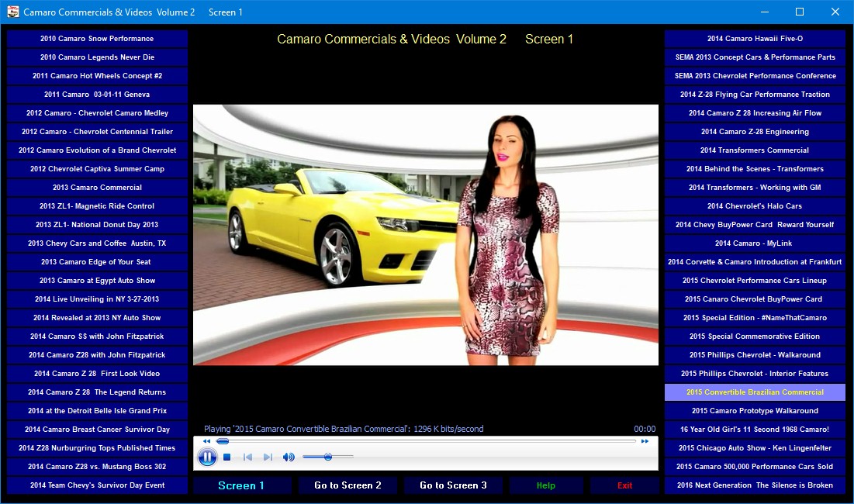Viewport: 854px width, 504px height.
Task: Play 2014 Z 28 The Legend Returns
Action: pyautogui.click(x=97, y=392)
